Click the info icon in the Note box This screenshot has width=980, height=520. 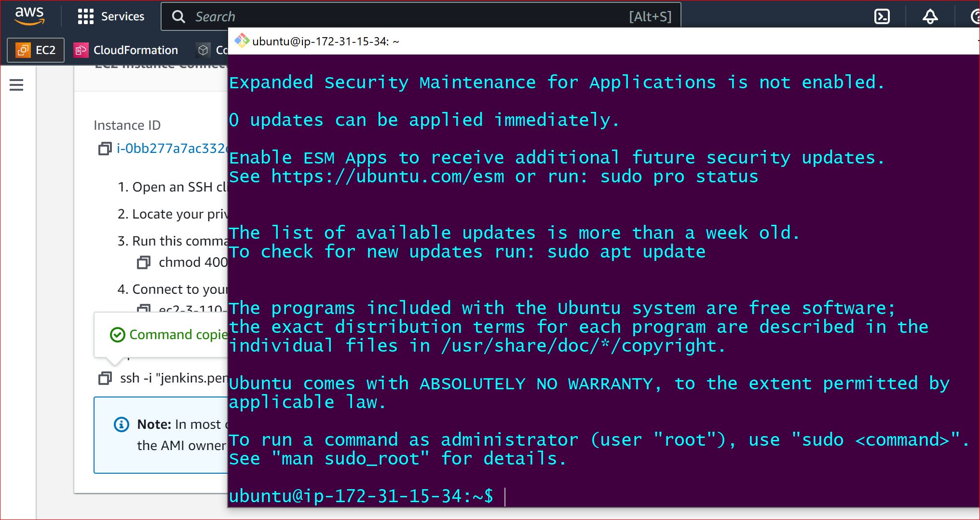(121, 424)
